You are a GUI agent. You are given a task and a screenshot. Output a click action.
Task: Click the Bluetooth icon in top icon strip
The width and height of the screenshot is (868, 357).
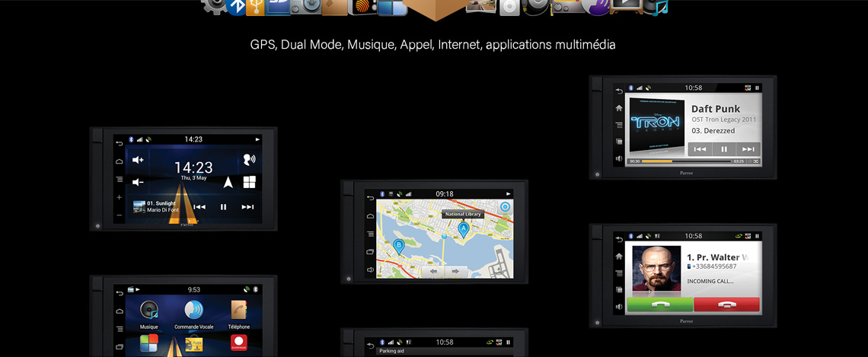237,7
